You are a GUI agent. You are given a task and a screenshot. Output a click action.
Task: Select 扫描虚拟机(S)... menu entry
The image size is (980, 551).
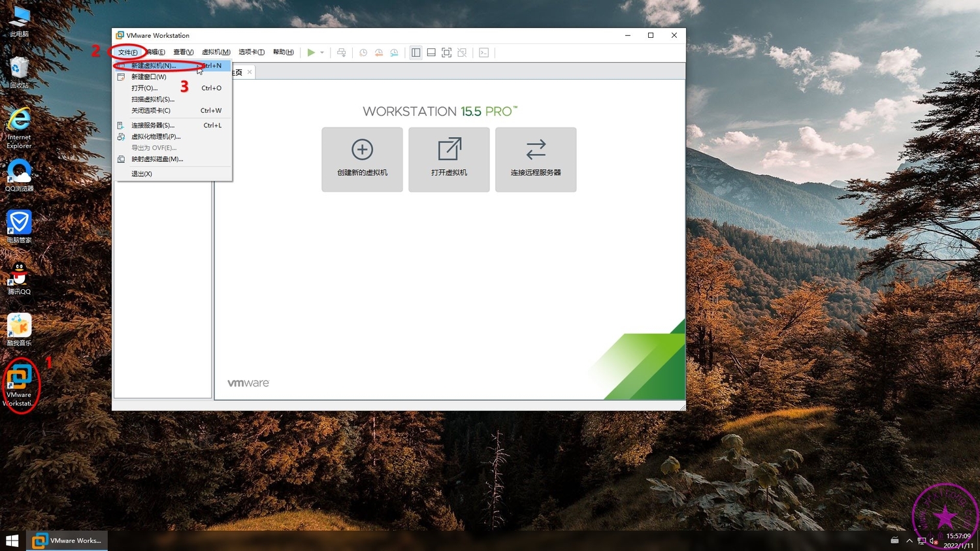pos(172,99)
